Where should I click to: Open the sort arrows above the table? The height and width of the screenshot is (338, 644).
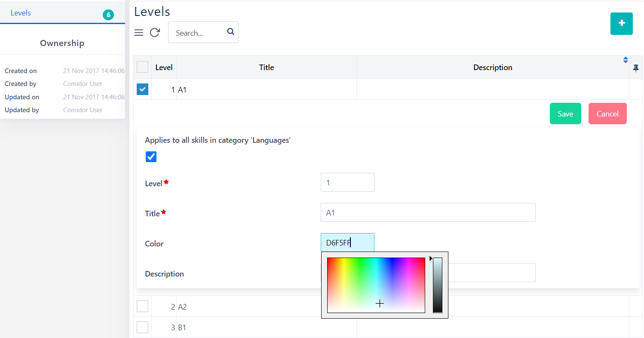pos(626,60)
